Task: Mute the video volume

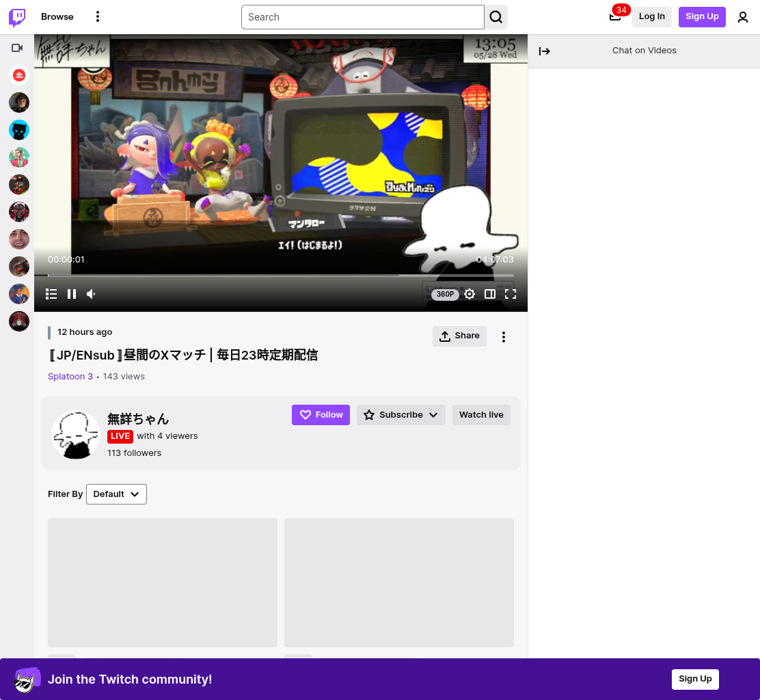Action: tap(91, 294)
